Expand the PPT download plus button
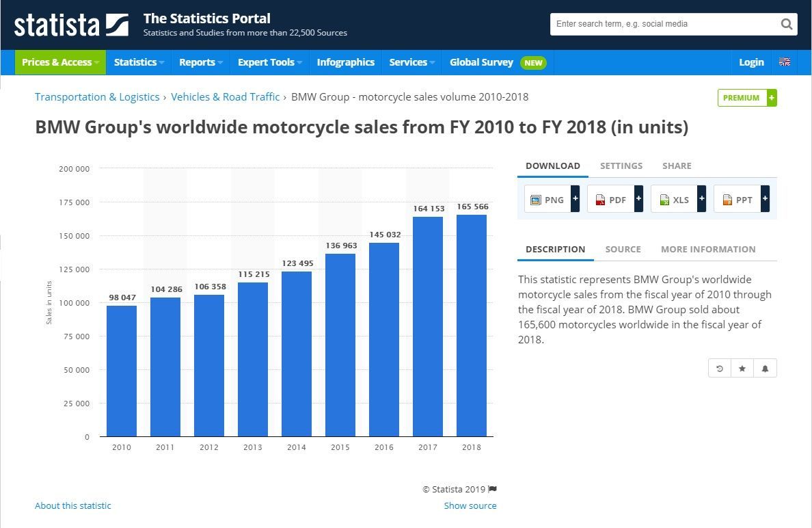 [x=765, y=199]
